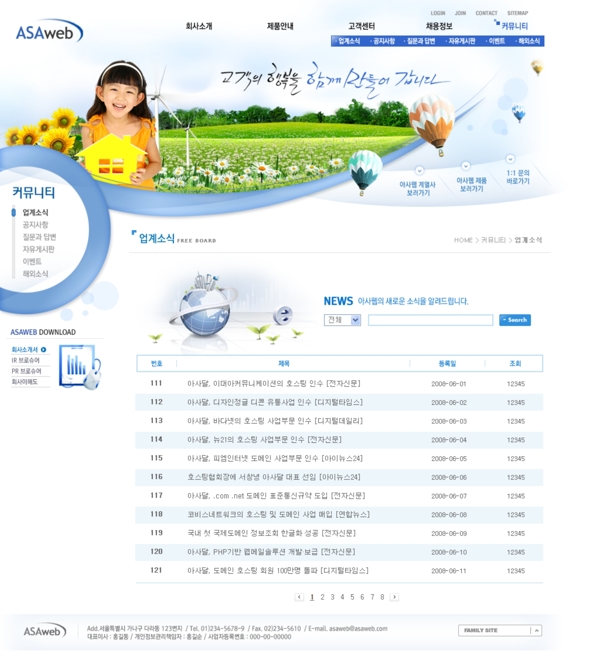Open 아사웹 제품 보러가기 link
This screenshot has height=659, width=600.
471,185
